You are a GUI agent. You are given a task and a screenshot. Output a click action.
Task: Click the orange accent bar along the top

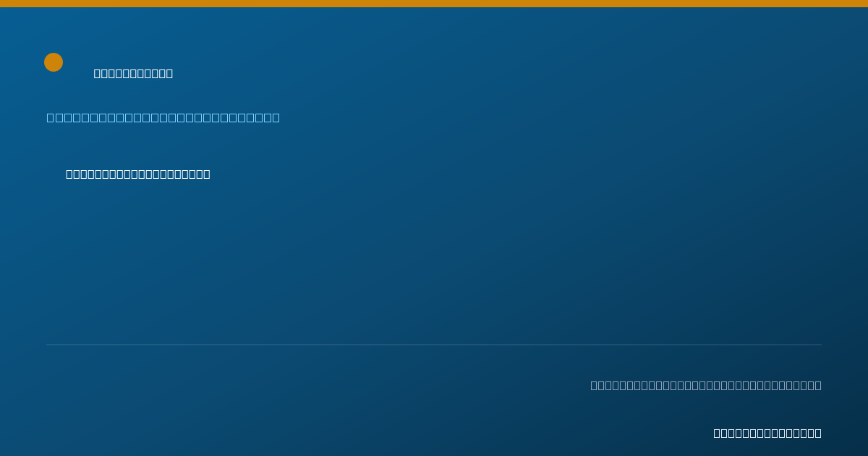434,4
